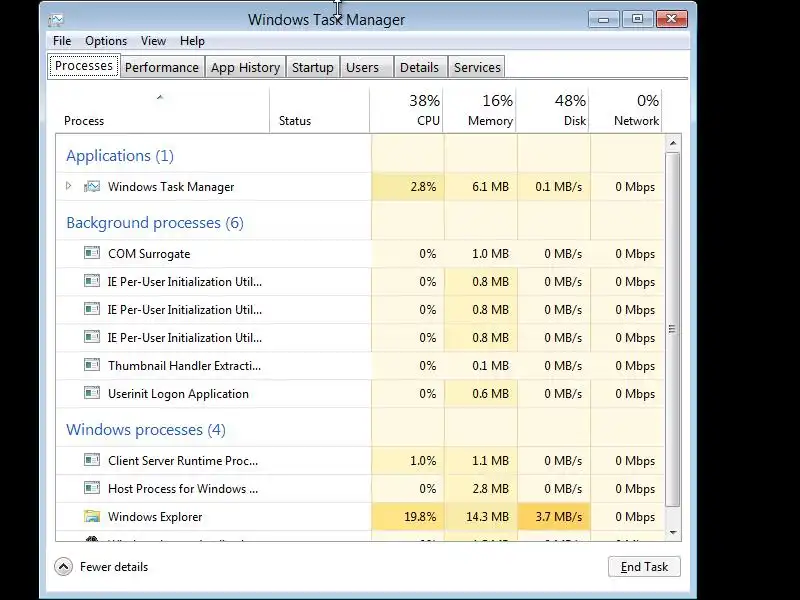Click the 2.8% CPU value of Task Manager
Screen dimensions: 800x600
pos(423,187)
